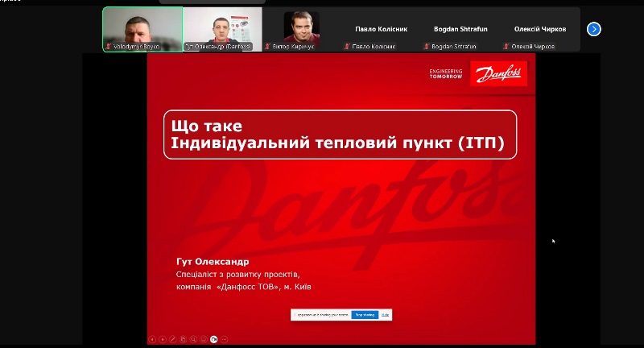Open the pen annotation tool in slideshow
This screenshot has width=644, height=348.
pos(173,339)
